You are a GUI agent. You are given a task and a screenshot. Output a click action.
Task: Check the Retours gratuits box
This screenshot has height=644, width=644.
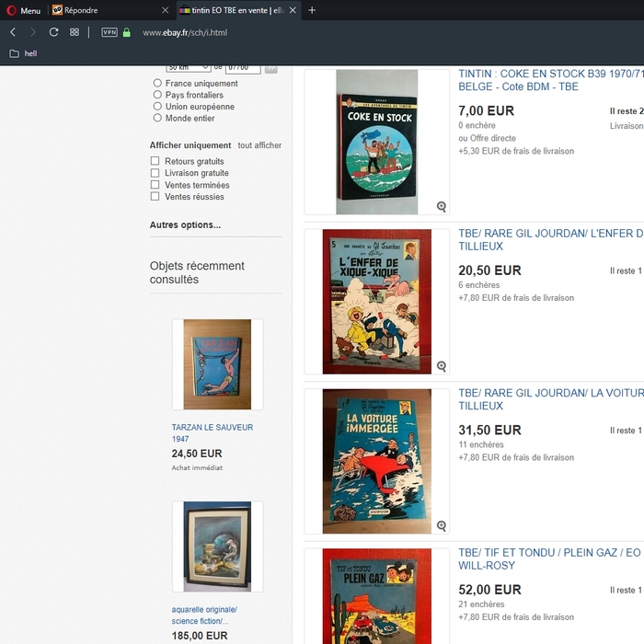[155, 161]
